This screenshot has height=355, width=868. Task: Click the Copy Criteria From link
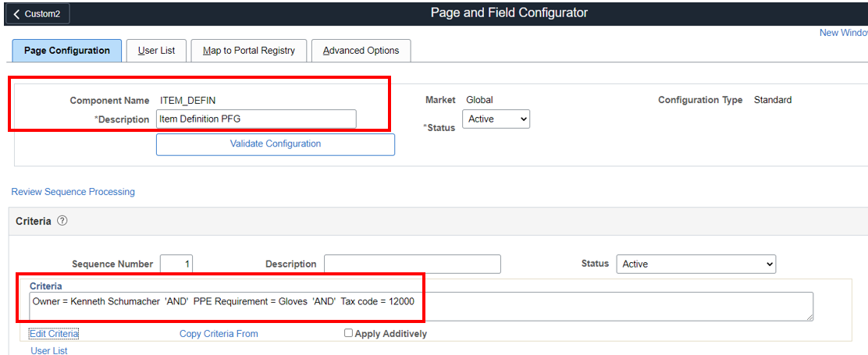[x=219, y=334]
